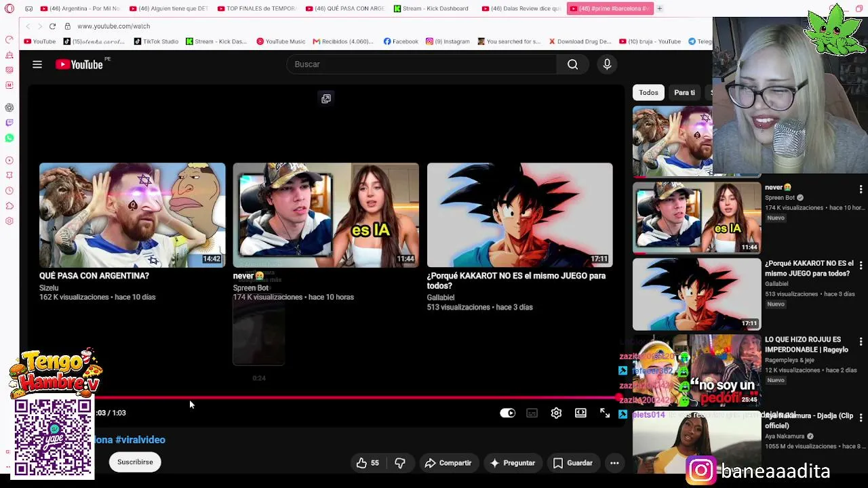
Task: Click the Buscar search field
Action: (422, 64)
